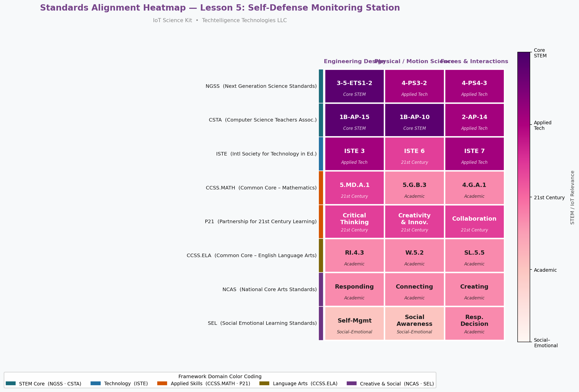Select the NCAS row label
The height and width of the screenshot is (392, 579).
[x=269, y=289]
